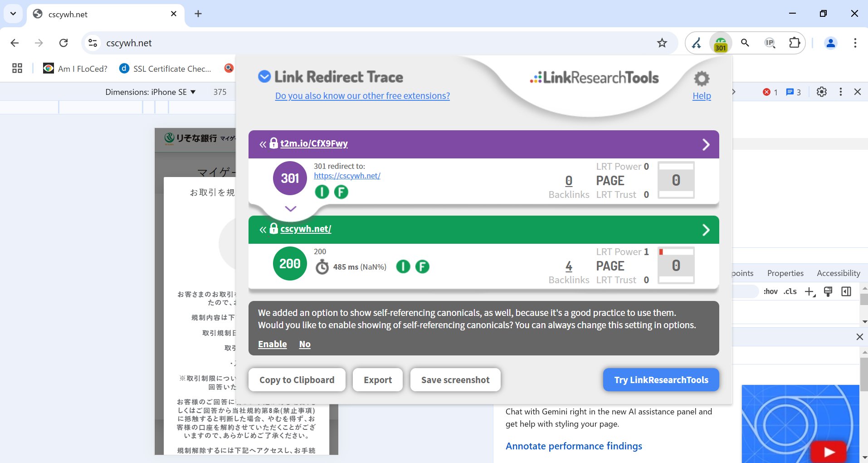This screenshot has height=463, width=868.
Task: Go back to the previous page
Action: [15, 43]
